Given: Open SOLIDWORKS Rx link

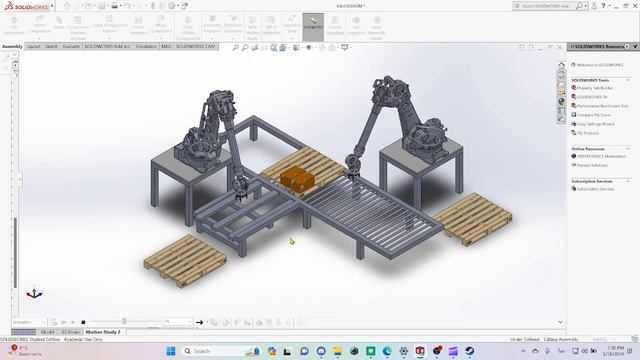Looking at the screenshot, I should click(592, 97).
